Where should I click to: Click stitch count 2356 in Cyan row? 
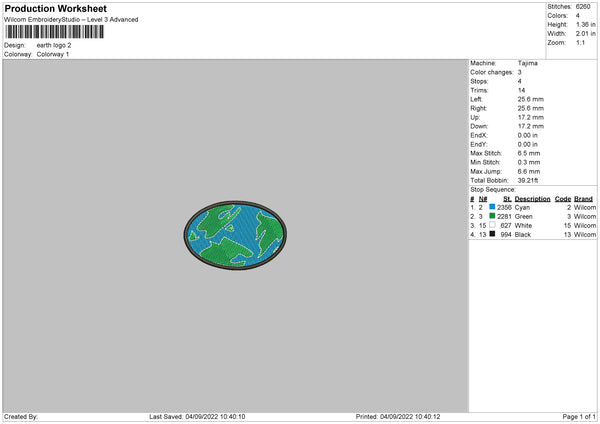click(504, 207)
